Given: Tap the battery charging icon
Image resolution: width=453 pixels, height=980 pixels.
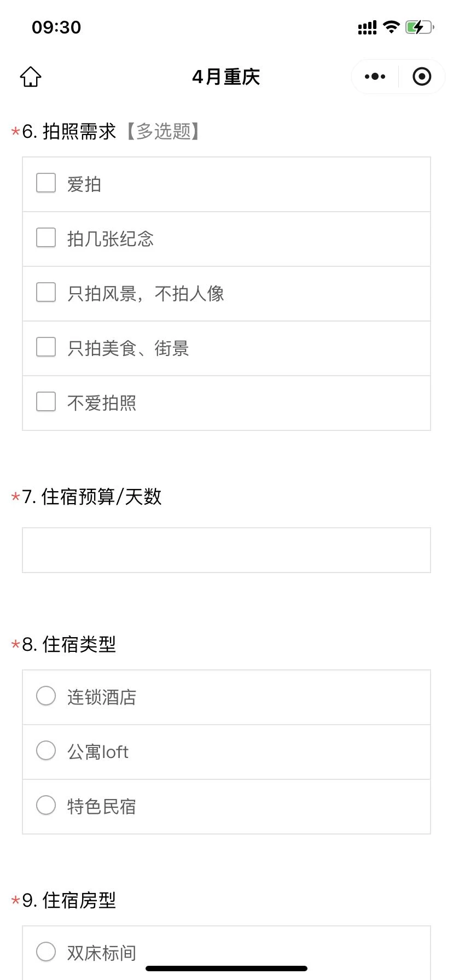Looking at the screenshot, I should pos(419,27).
